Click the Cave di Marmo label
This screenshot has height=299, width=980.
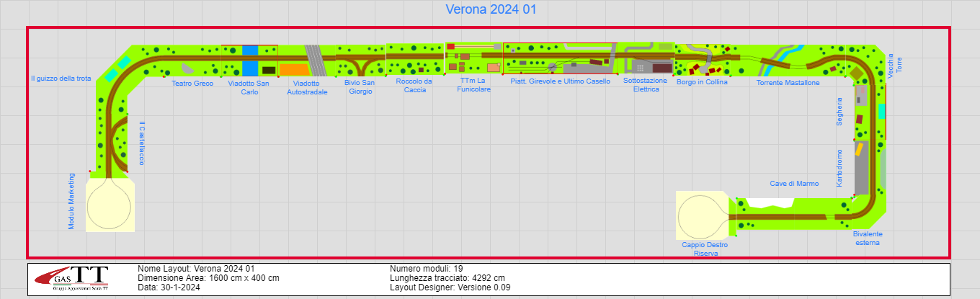pyautogui.click(x=794, y=184)
